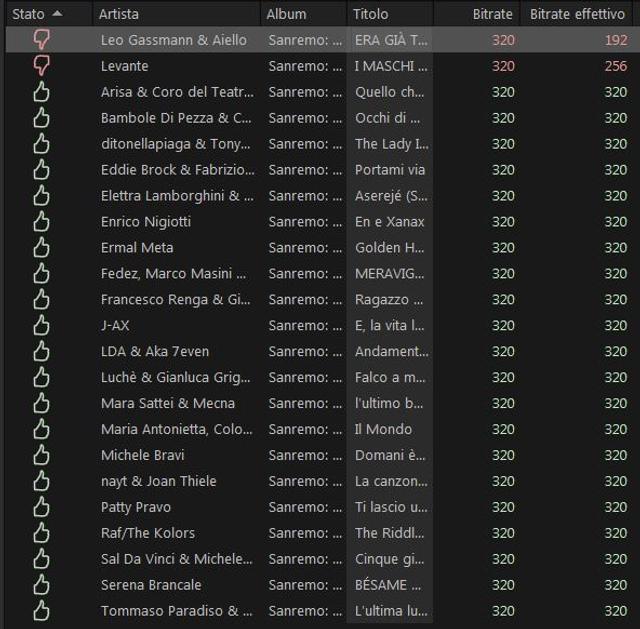Click the thumbs-up icon in the ditonellapiaga row

pyautogui.click(x=41, y=143)
